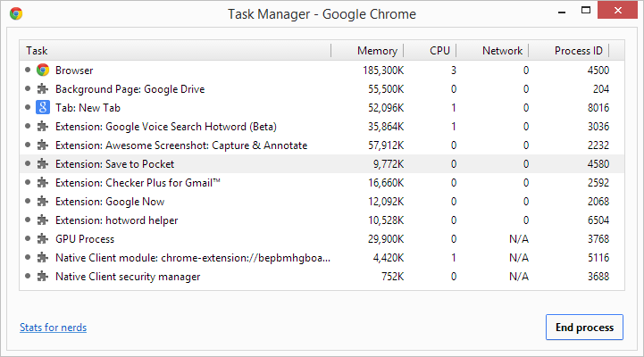Open the Stats for nerds link
The width and height of the screenshot is (644, 357).
pos(53,328)
